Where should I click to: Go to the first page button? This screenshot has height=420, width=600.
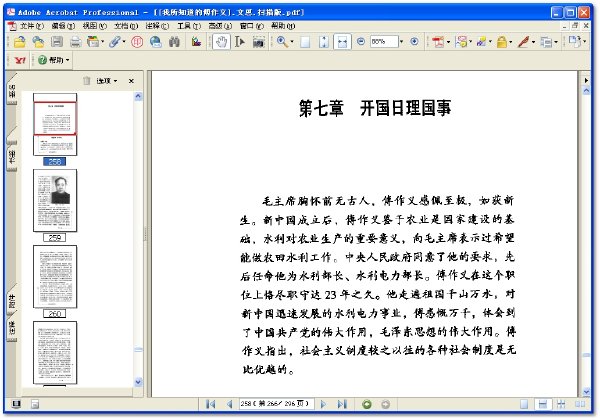210,404
